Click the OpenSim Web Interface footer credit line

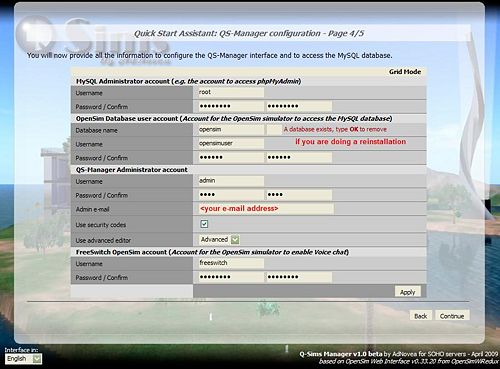point(408,361)
